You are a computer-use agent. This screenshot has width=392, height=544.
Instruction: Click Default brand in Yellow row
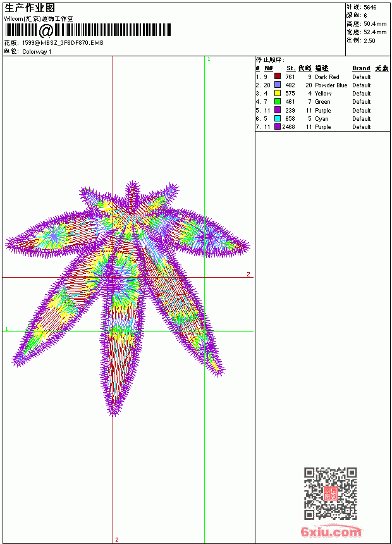362,94
